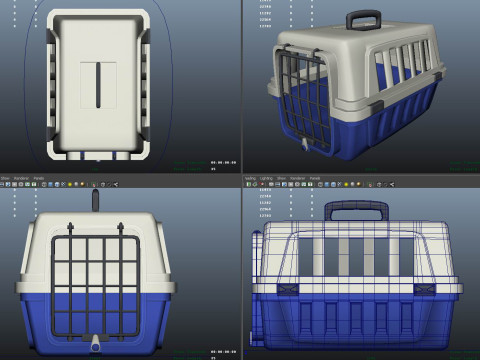Toggle X-Ray Active Components in side view toolbar
480x360 pixels.
tap(386, 184)
